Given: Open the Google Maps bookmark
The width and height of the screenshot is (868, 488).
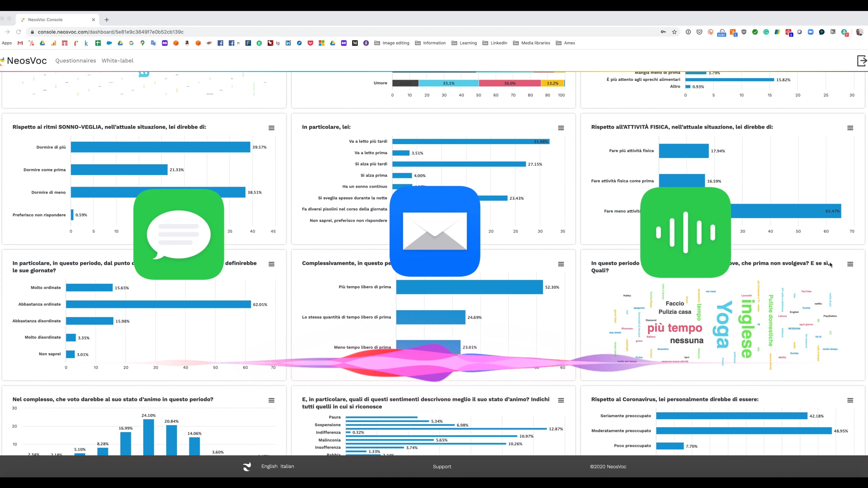Looking at the screenshot, I should coord(142,43).
